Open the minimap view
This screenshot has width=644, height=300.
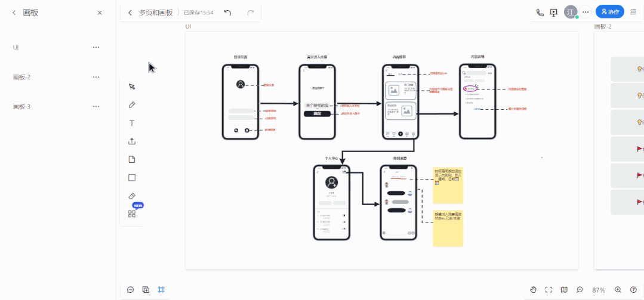tap(564, 290)
